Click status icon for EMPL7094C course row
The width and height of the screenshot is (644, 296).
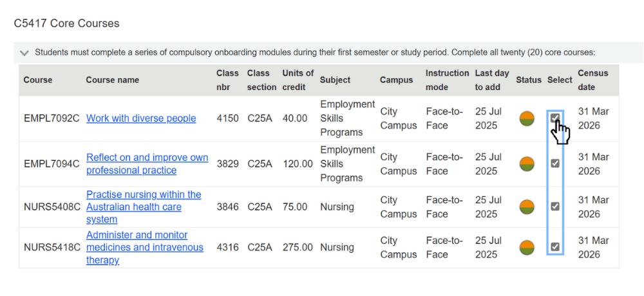(x=527, y=163)
